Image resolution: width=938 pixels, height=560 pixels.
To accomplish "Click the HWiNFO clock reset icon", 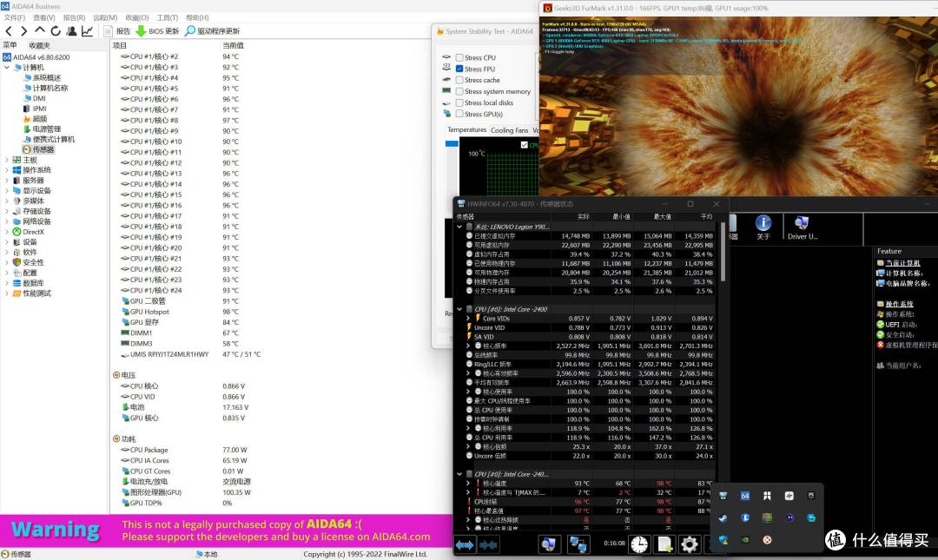I will point(639,544).
